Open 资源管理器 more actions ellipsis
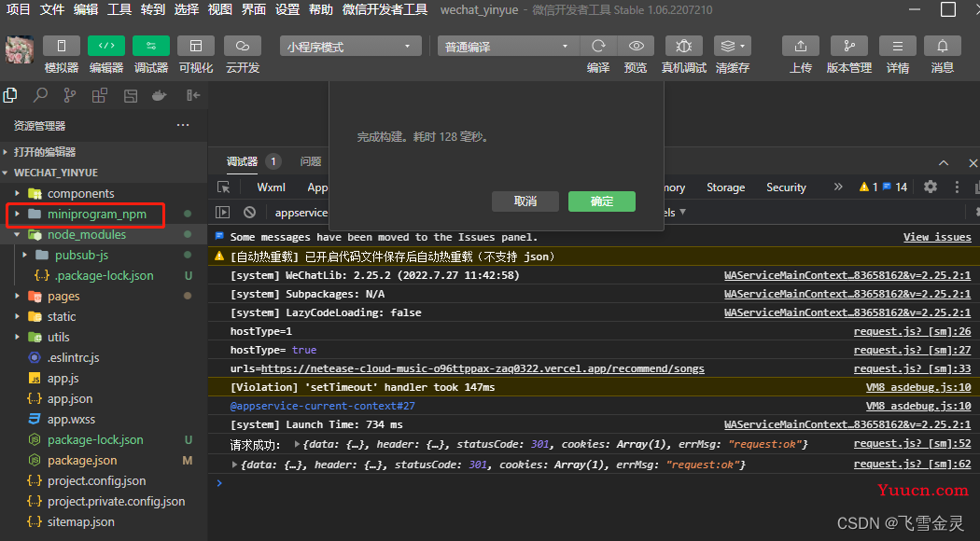The width and height of the screenshot is (980, 541). pos(183,125)
